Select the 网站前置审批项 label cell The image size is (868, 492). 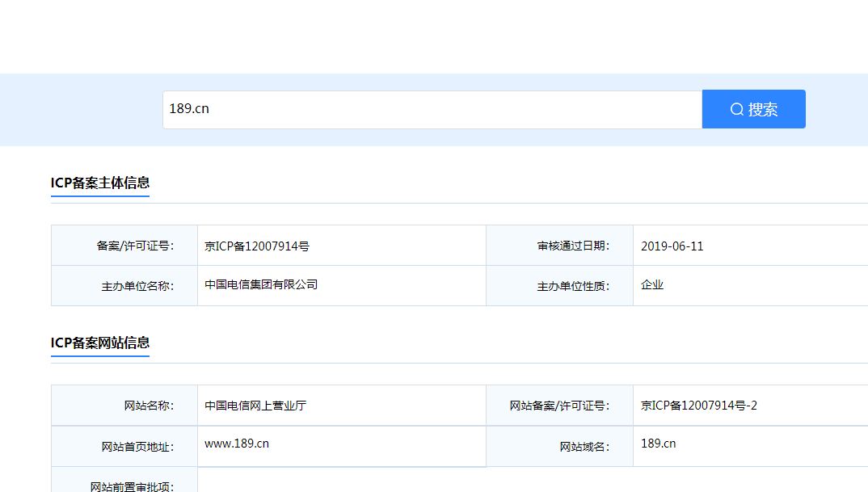tap(124, 480)
